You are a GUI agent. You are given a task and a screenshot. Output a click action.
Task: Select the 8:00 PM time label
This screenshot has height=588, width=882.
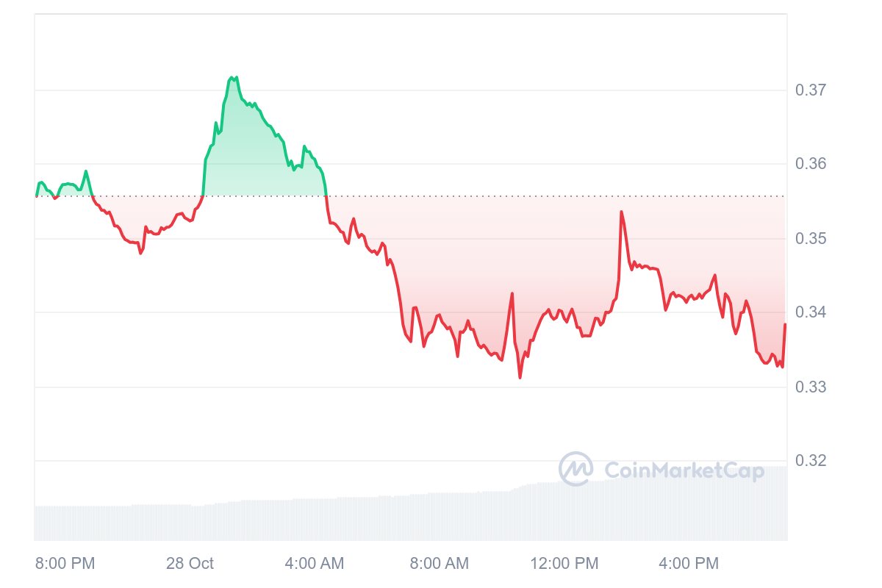[x=65, y=564]
